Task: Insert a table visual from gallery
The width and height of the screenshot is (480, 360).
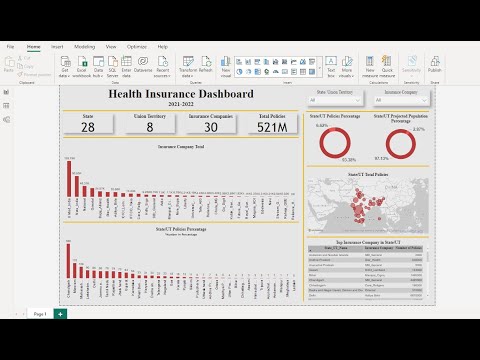Action: [x=303, y=72]
